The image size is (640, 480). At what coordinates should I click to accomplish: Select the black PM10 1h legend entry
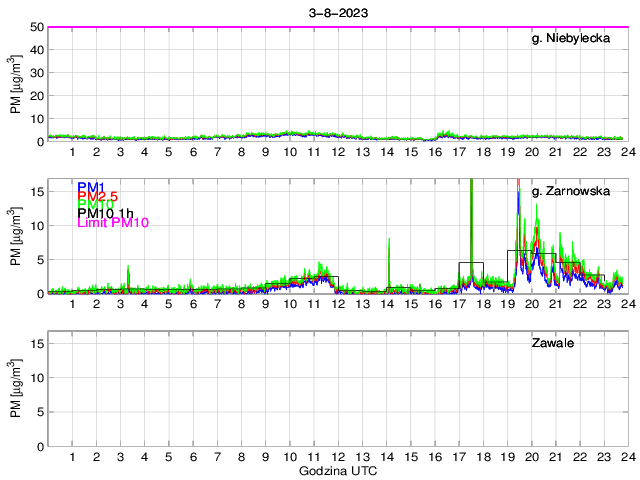[x=106, y=214]
